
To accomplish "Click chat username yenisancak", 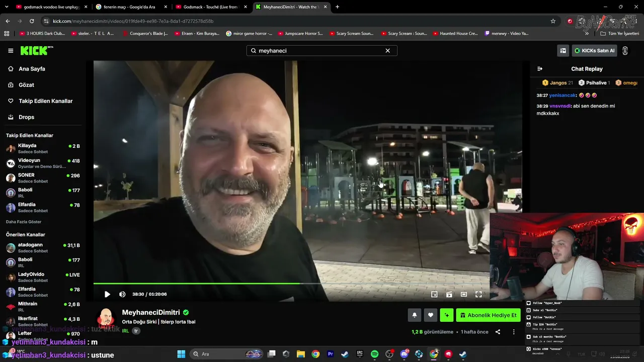I will 562,95.
